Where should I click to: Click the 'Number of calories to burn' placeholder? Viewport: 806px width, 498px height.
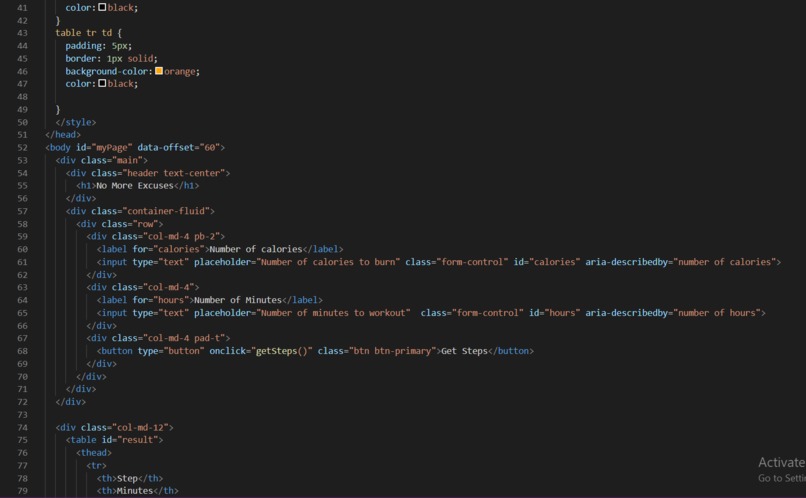tap(327, 262)
